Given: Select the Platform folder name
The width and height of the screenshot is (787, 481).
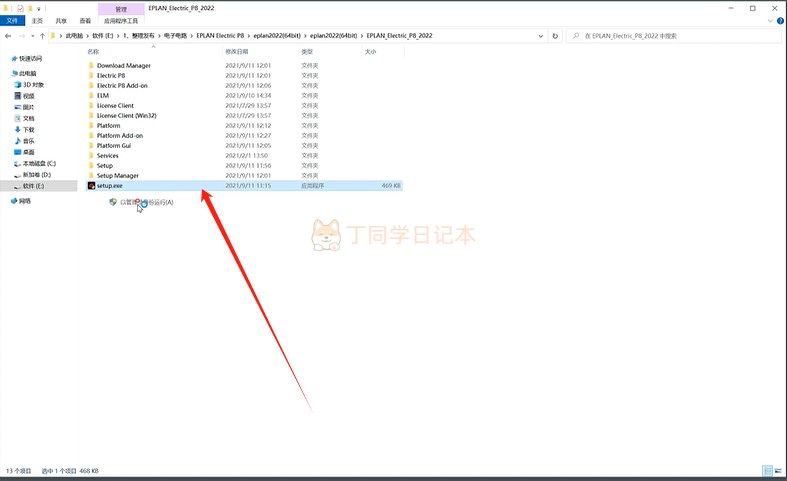Looking at the screenshot, I should [108, 126].
